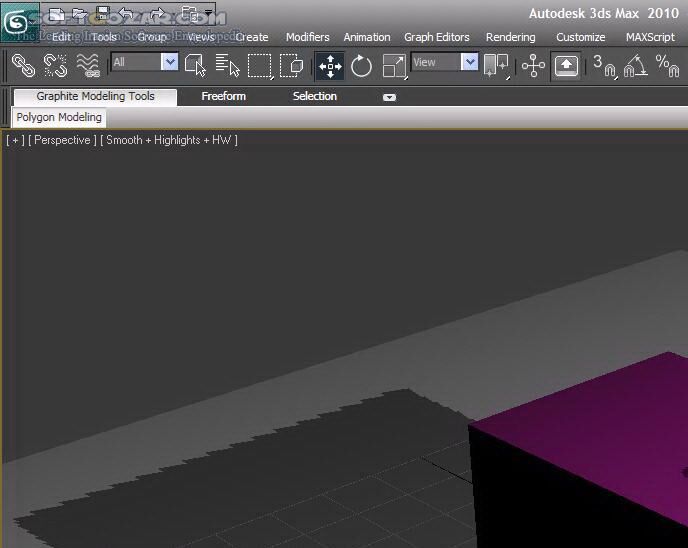This screenshot has height=548, width=688.
Task: Open the project folder icon in quick access
Action: click(x=190, y=14)
